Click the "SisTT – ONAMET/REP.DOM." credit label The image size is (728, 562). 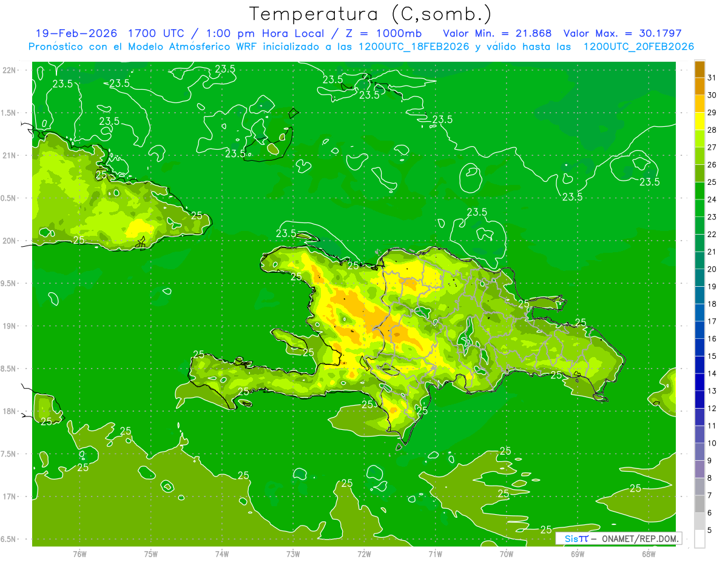pos(618,538)
